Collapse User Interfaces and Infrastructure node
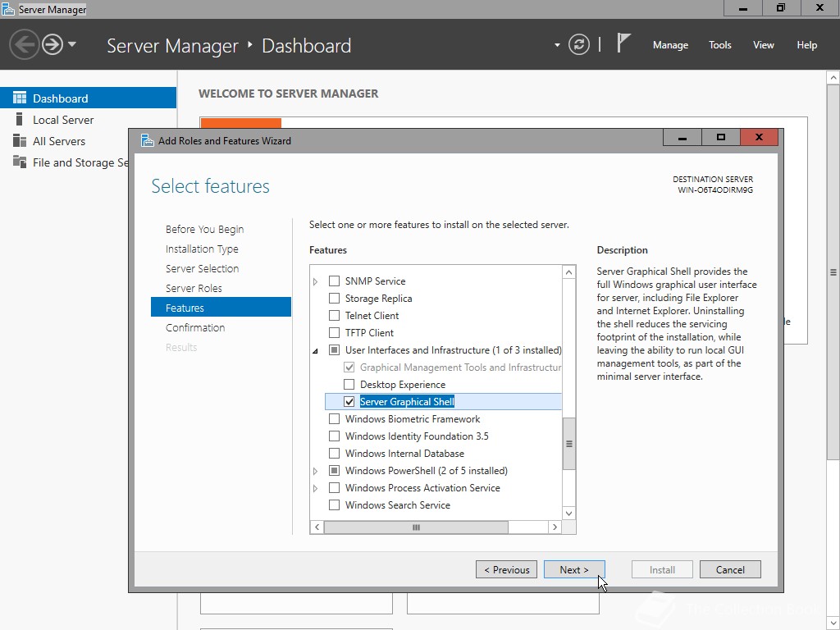Viewport: 840px width, 630px height. [316, 351]
